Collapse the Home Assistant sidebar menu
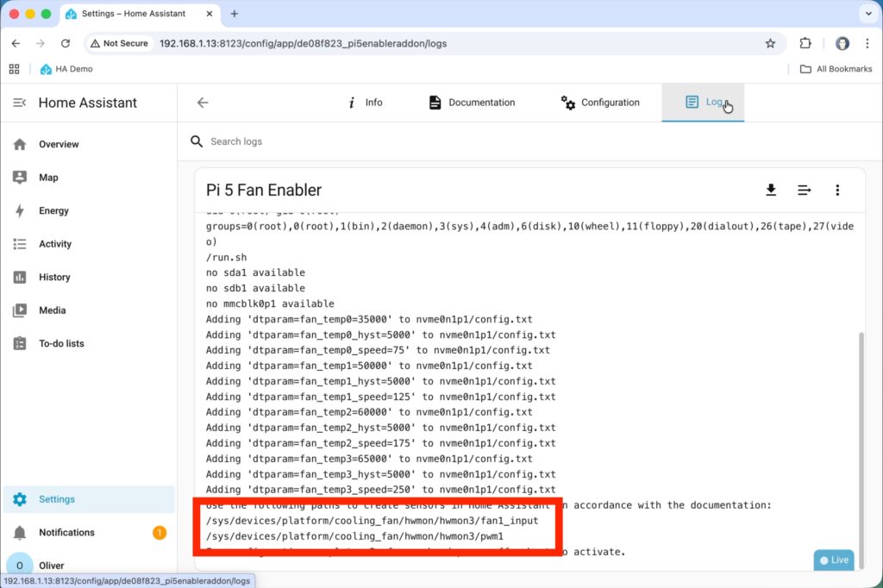Viewport: 883px width, 588px height. 19,103
